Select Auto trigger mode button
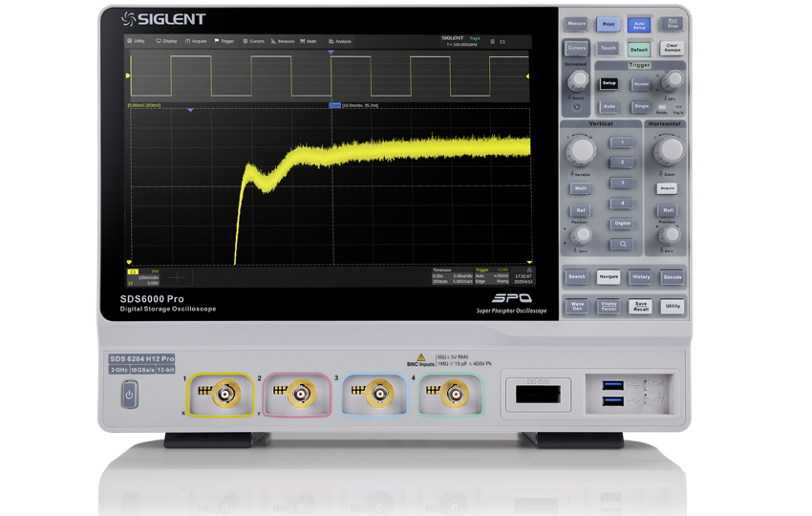This screenshot has height=516, width=812. (x=609, y=106)
